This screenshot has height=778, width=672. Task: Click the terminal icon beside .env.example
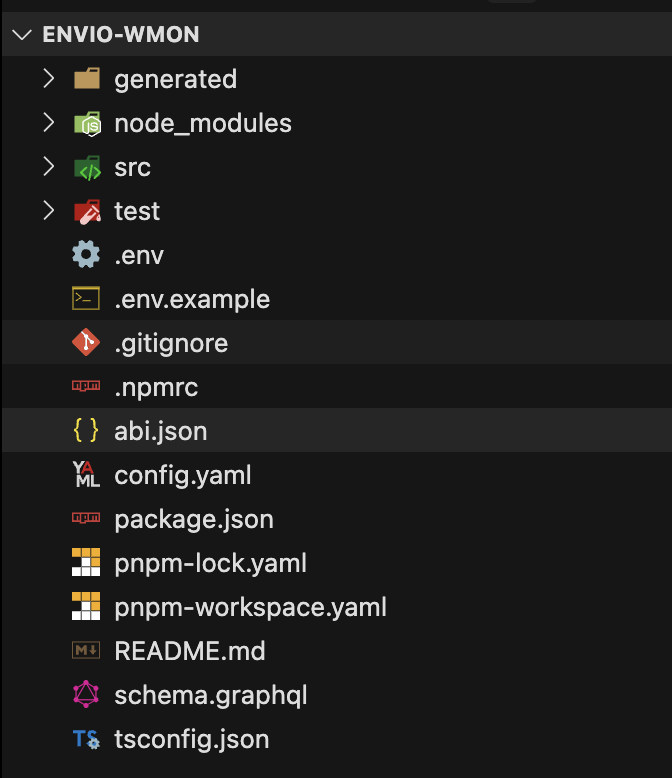pos(87,299)
